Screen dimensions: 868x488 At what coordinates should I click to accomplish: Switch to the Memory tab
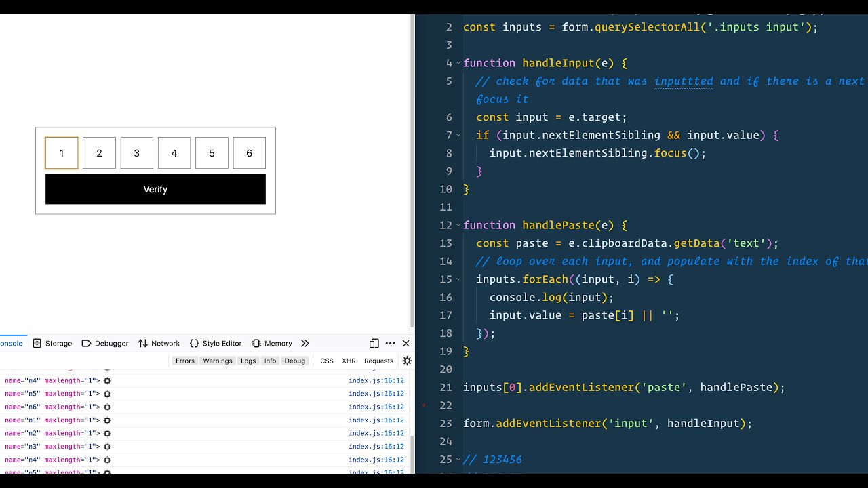click(271, 344)
